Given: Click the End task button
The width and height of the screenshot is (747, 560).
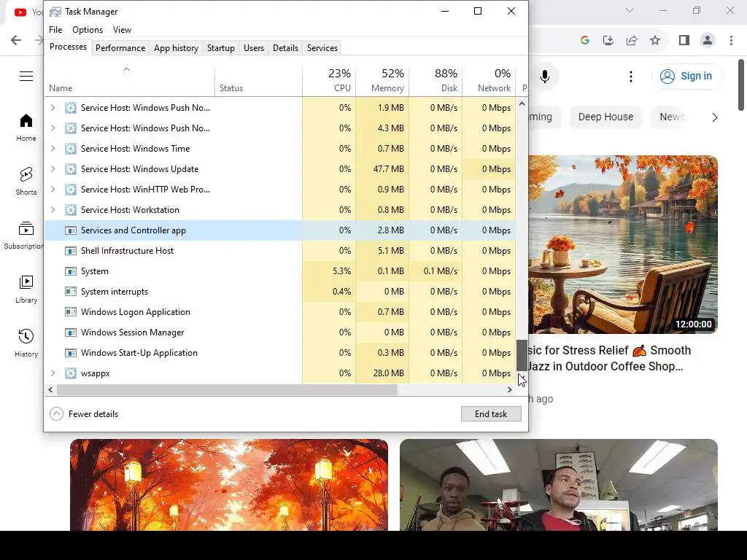Looking at the screenshot, I should pos(491,414).
